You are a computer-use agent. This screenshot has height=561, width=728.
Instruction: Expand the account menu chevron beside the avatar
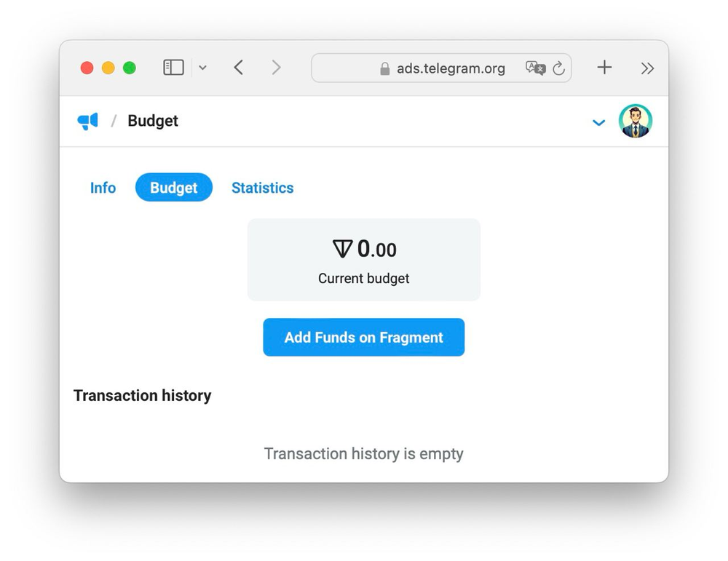599,122
